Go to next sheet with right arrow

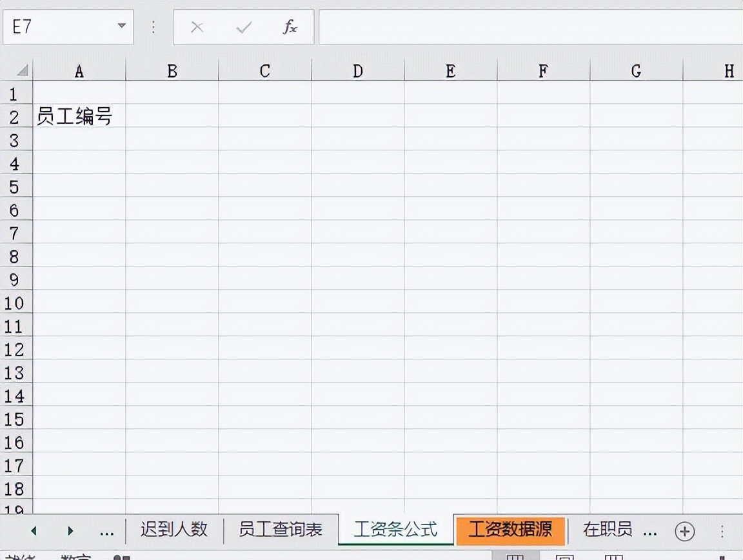[70, 530]
